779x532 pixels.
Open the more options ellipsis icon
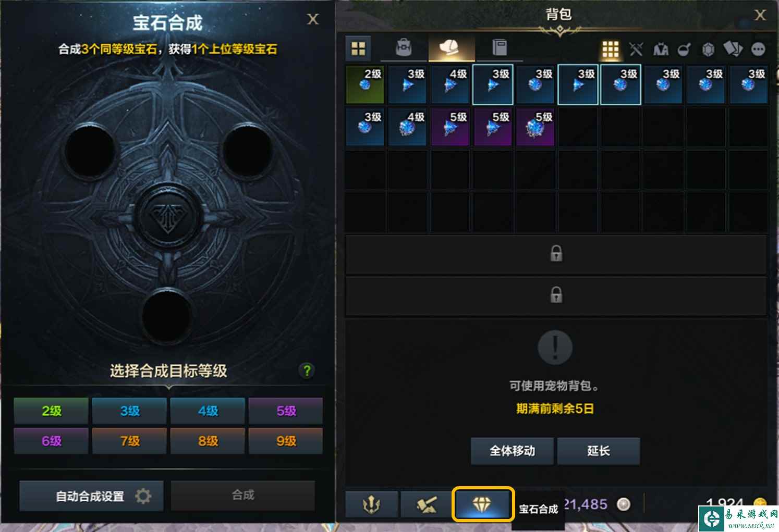pyautogui.click(x=758, y=50)
